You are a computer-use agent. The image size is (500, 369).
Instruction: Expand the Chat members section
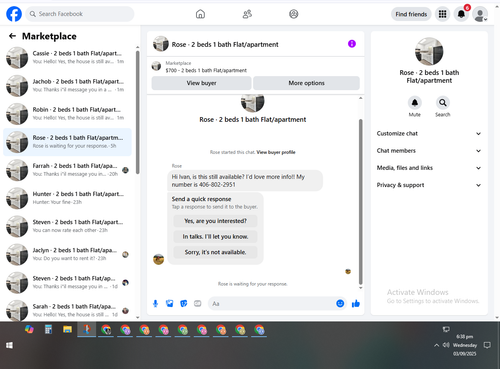coord(429,151)
